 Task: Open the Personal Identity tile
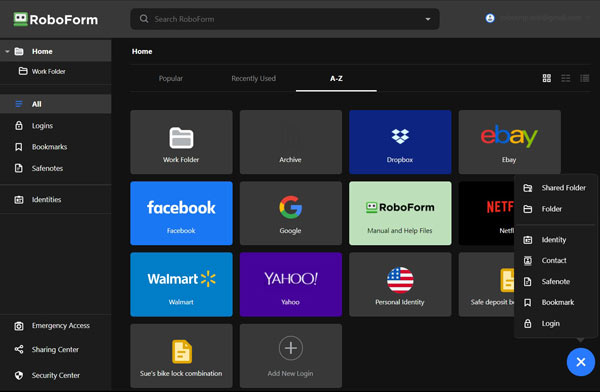[400, 284]
